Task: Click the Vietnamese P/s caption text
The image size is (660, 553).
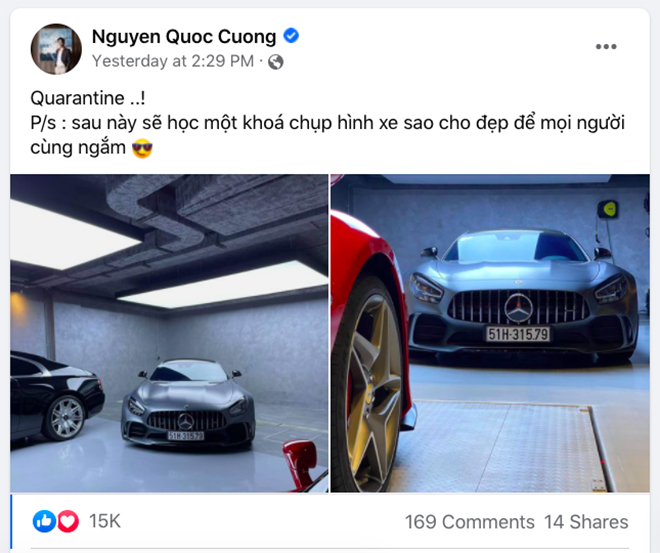Action: tap(327, 136)
